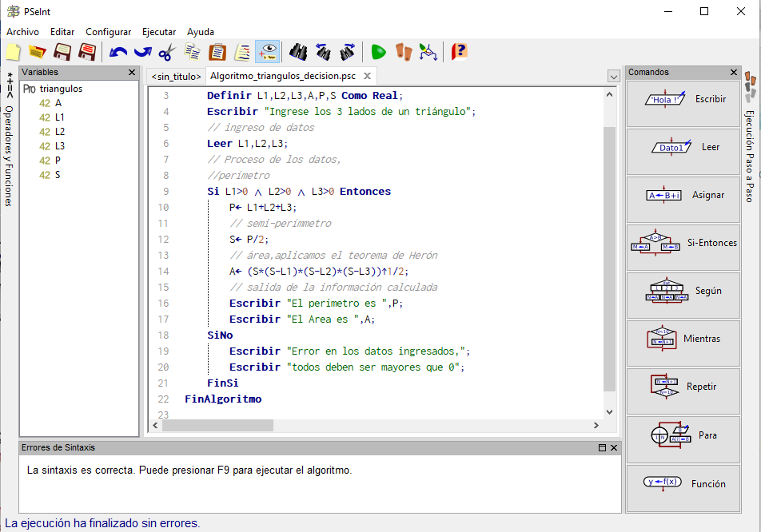Screen dimensions: 761x532
Task: Save the file with the dark floppy icon
Action: coord(62,52)
